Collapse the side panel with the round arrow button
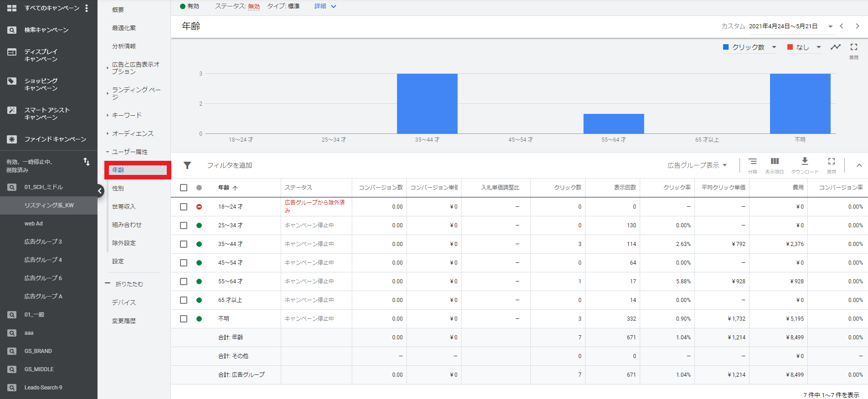The width and height of the screenshot is (868, 399). 100,191
